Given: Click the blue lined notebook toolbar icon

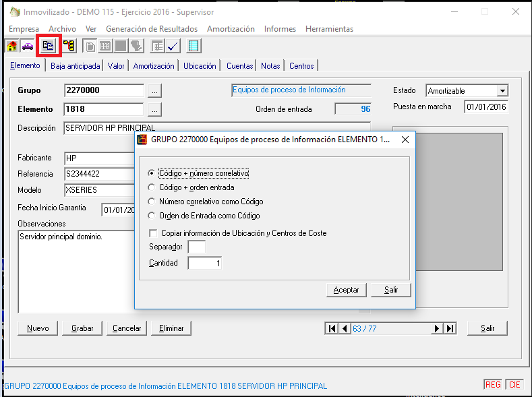Looking at the screenshot, I should 194,46.
